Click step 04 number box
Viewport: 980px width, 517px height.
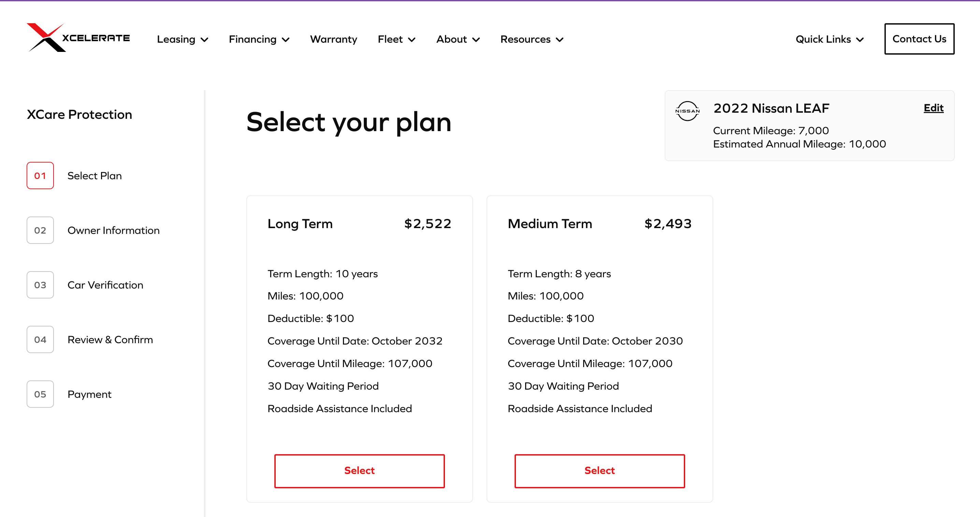[x=40, y=339]
